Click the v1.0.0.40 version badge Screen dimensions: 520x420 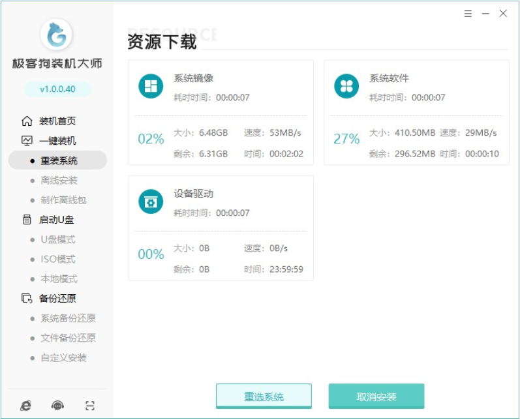pyautogui.click(x=57, y=89)
